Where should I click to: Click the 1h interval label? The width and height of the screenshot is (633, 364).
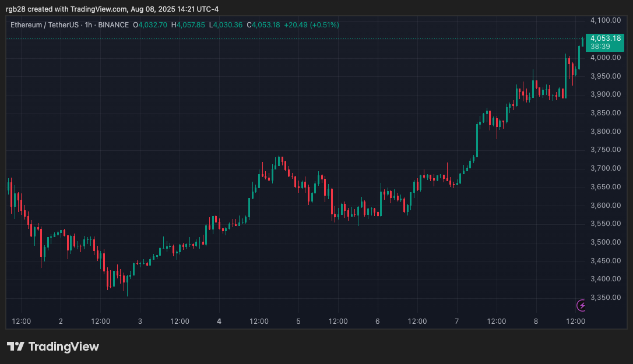(88, 25)
